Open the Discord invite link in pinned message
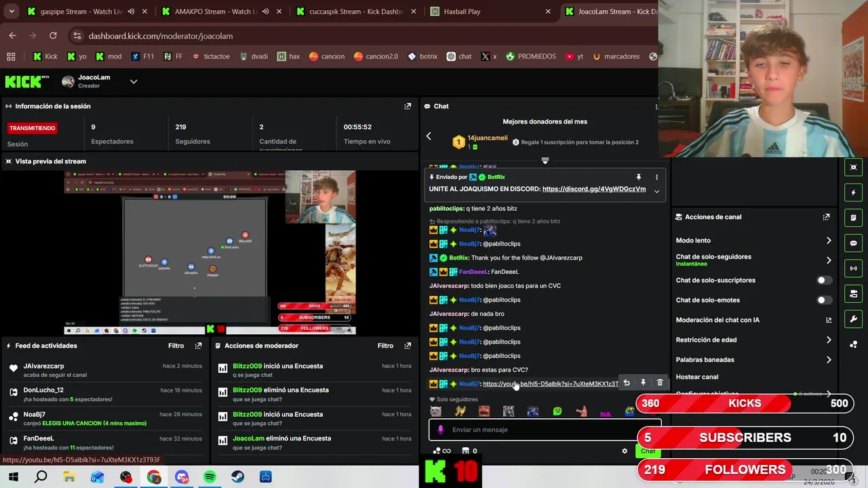Viewport: 868px width, 488px height. click(x=594, y=189)
